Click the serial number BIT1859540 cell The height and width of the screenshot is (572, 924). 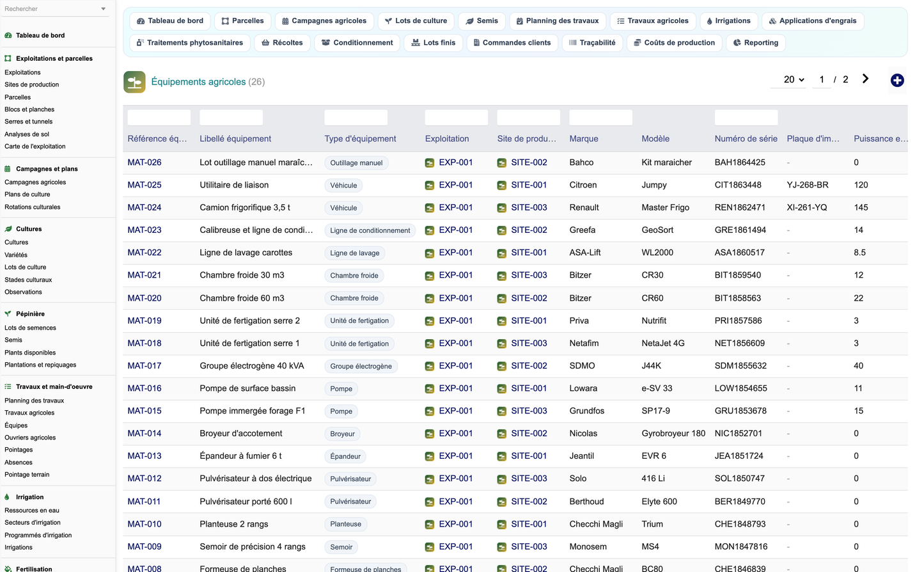point(738,275)
